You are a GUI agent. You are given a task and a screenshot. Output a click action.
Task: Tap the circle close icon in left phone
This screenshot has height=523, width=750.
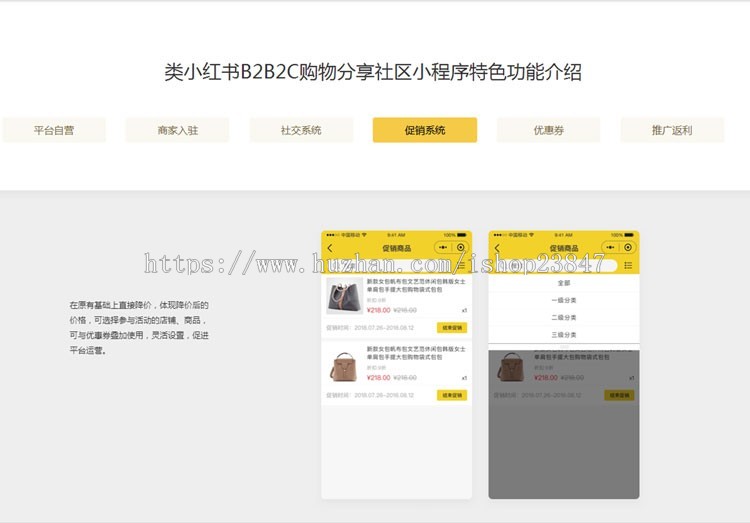[x=461, y=247]
